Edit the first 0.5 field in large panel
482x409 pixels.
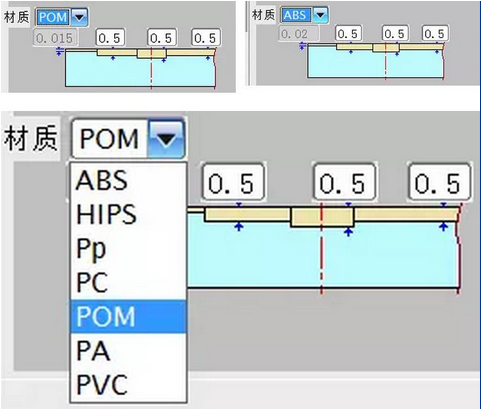pos(233,183)
